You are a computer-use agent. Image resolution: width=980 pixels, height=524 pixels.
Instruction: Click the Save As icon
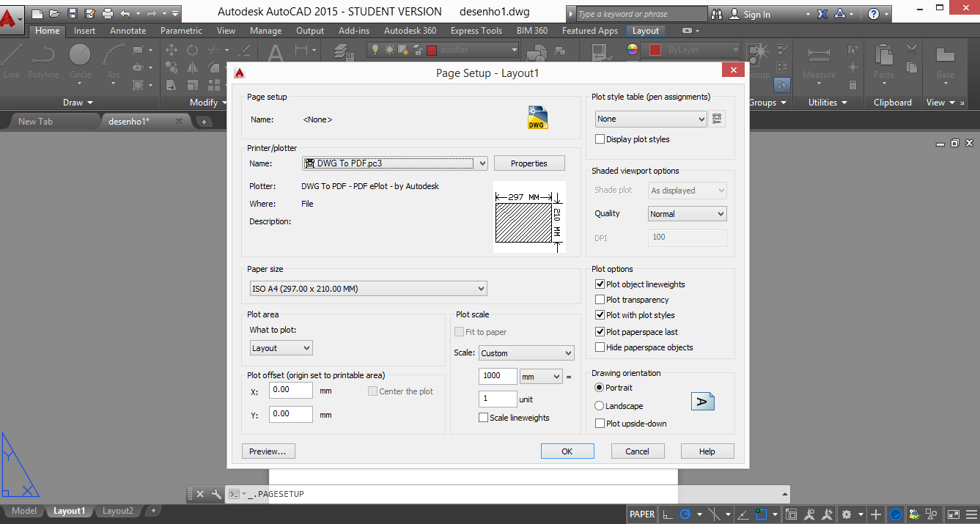click(x=90, y=13)
